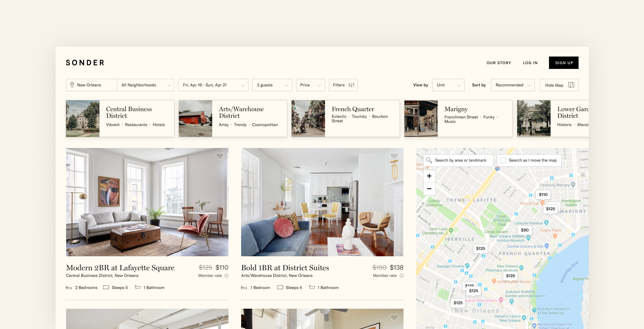This screenshot has height=329, width=644.
Task: Open the 3 guests dropdown
Action: click(x=272, y=85)
